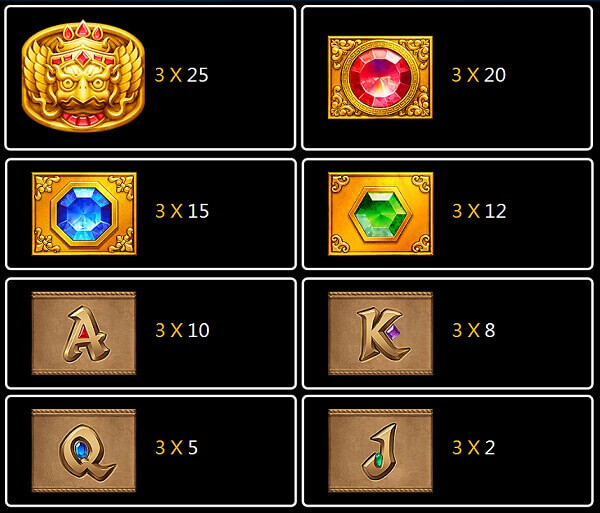The image size is (600, 513).
Task: Click the golden Garuda mask symbol
Action: tap(83, 76)
